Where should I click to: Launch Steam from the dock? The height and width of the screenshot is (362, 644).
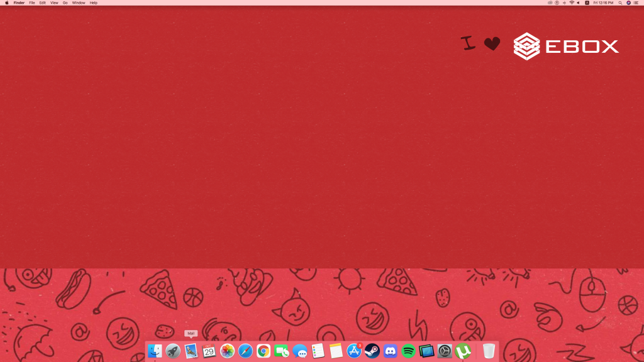pyautogui.click(x=372, y=351)
